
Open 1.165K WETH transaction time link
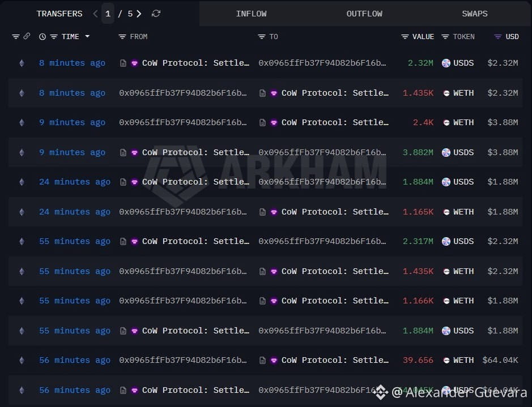[75, 212]
